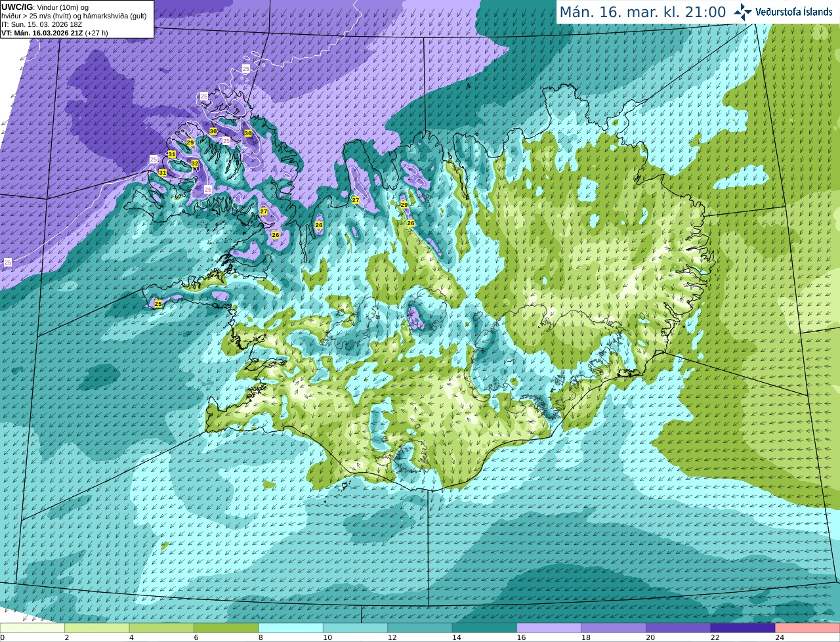Select the dark indigo 22–24 m/s legend swatch
Image resolution: width=840 pixels, height=642 pixels.
743,628
